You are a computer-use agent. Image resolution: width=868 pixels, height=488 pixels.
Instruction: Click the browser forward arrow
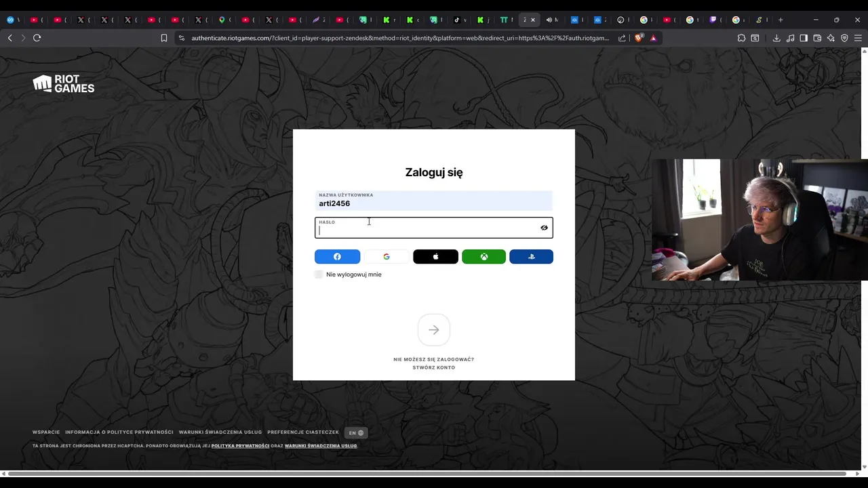coord(23,38)
